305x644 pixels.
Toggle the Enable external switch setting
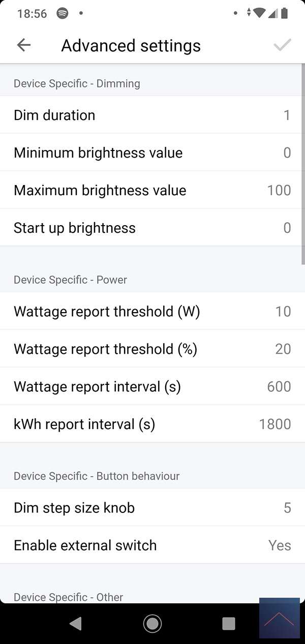click(x=152, y=545)
